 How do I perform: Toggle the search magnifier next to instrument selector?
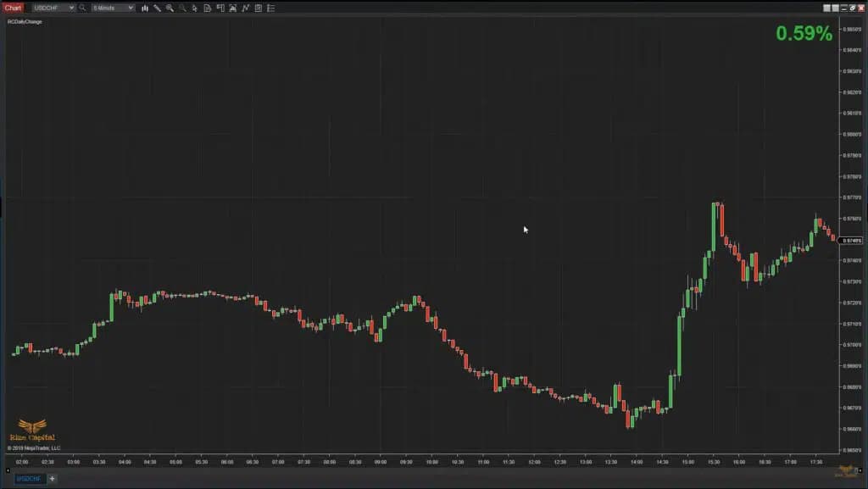click(81, 8)
